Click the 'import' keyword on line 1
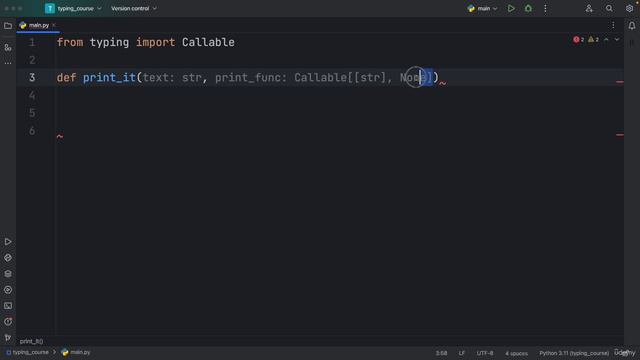The width and height of the screenshot is (640, 360). (x=156, y=42)
